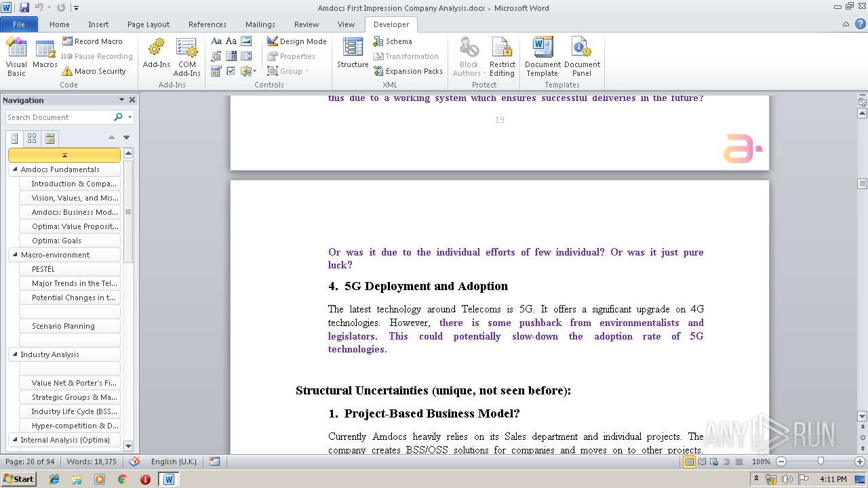This screenshot has height=488, width=868.
Task: Browse search results view
Action: pyautogui.click(x=50, y=138)
